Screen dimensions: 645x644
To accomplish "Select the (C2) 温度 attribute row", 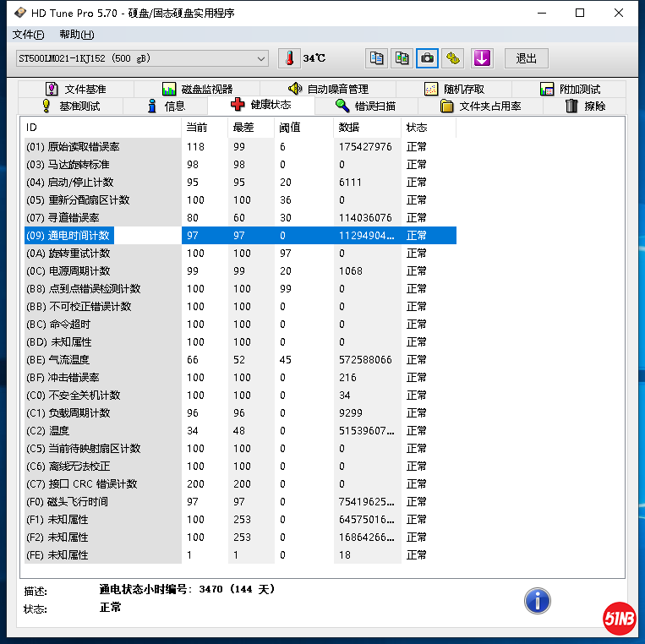I will coord(101,431).
